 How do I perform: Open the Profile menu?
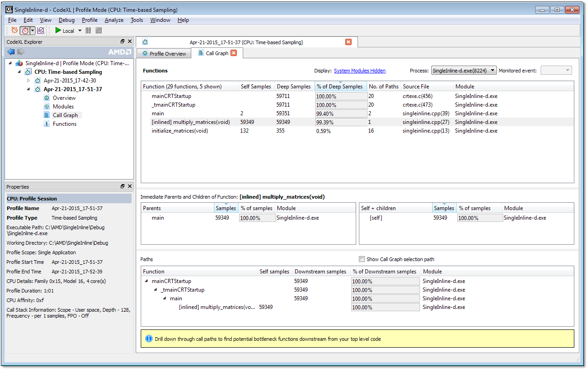[90, 20]
